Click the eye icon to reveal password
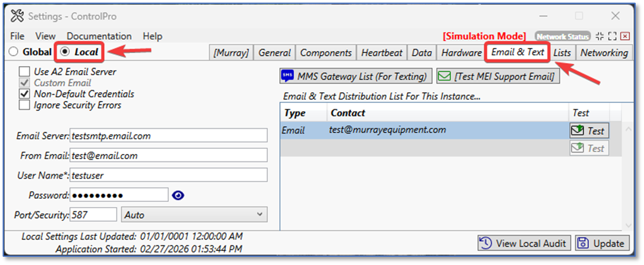 point(179,195)
